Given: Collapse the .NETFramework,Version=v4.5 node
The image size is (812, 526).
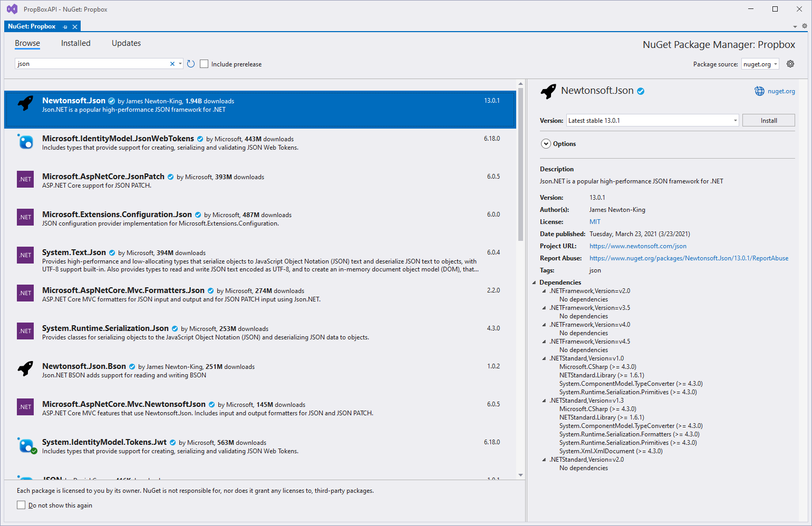Looking at the screenshot, I should (x=544, y=342).
